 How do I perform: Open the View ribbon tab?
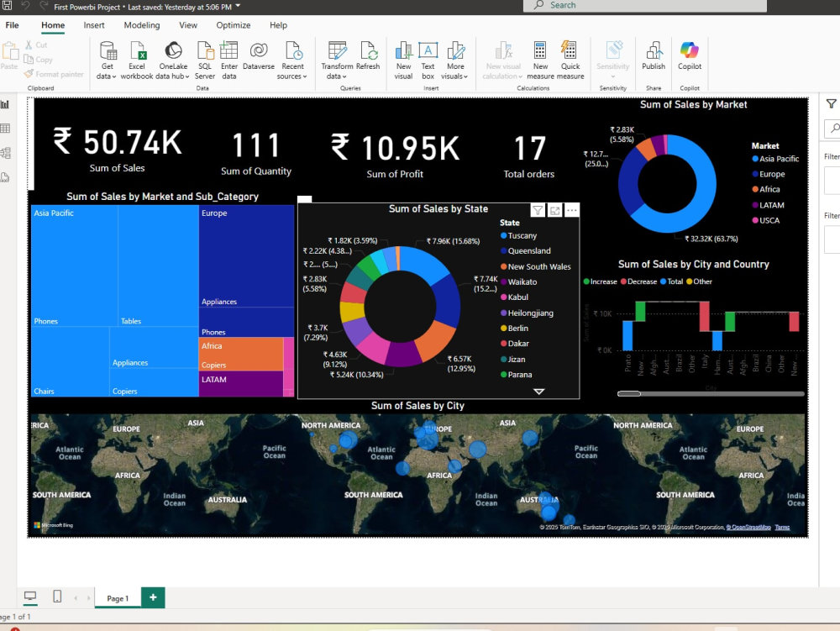click(x=188, y=25)
